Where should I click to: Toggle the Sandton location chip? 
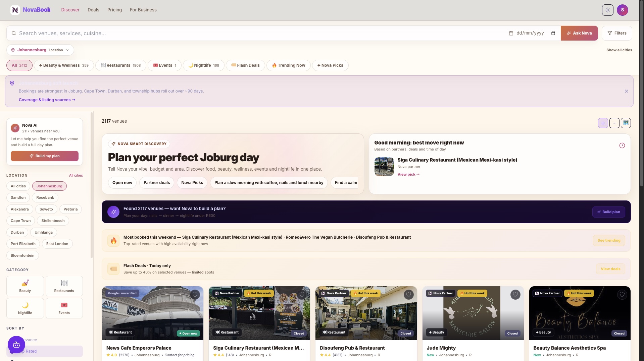(x=18, y=197)
